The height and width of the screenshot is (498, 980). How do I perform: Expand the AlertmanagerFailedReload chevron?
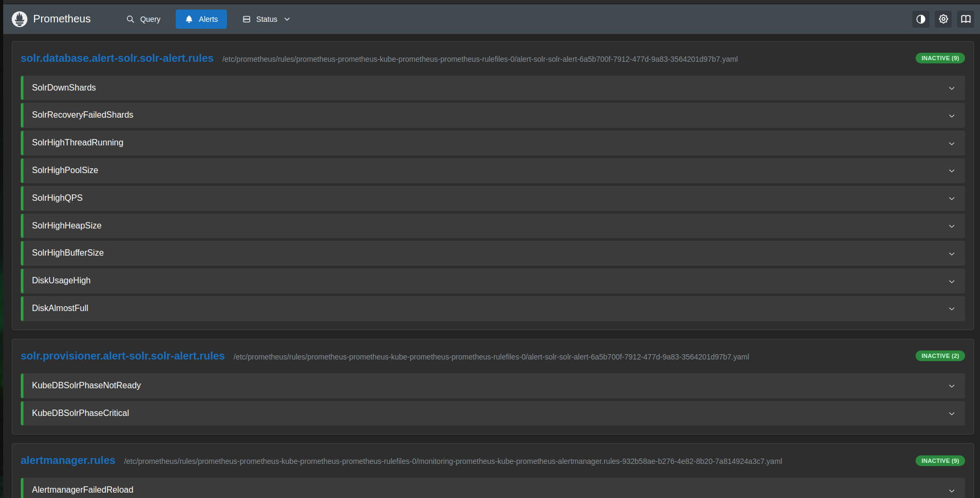952,491
